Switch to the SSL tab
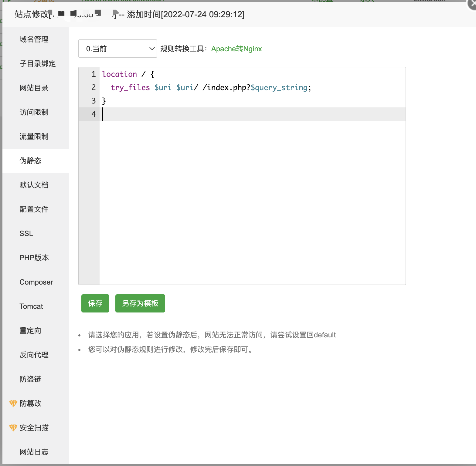The image size is (476, 466). (x=26, y=234)
